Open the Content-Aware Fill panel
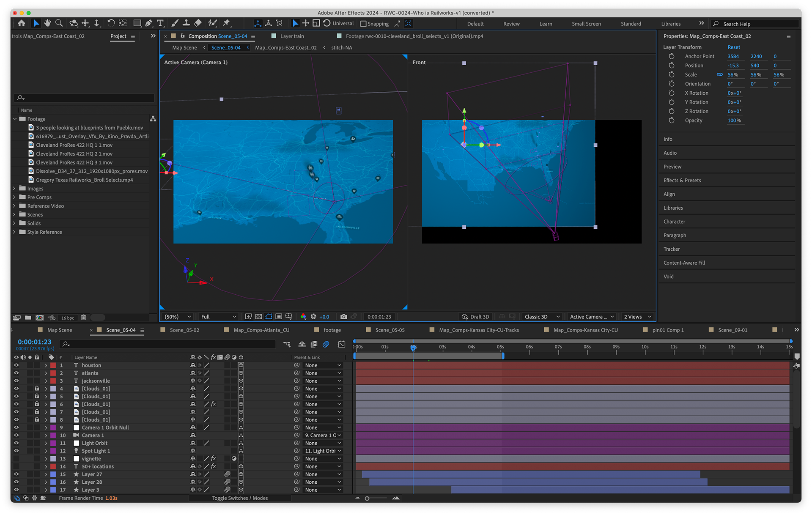This screenshot has height=515, width=812. (x=684, y=263)
